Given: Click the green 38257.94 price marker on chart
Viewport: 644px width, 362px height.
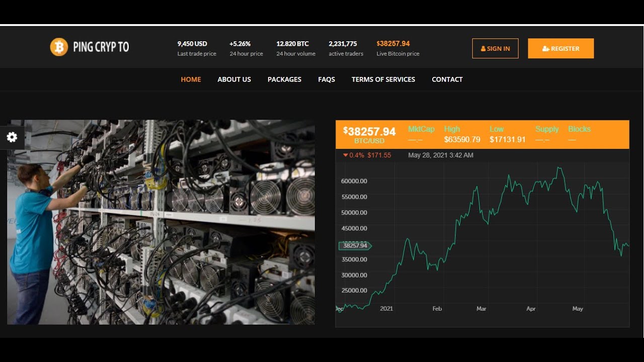Looking at the screenshot, I should 355,246.
